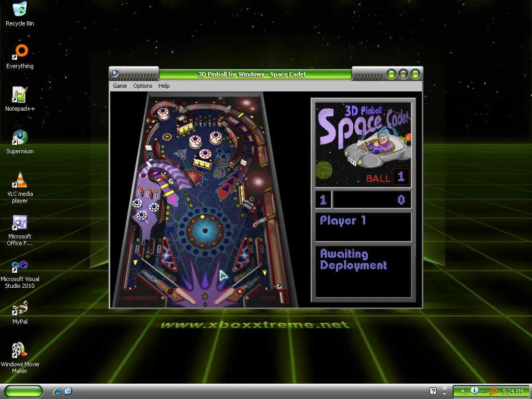The height and width of the screenshot is (399, 532).
Task: Launch Internet Explorer from quick launch
Action: click(x=57, y=391)
